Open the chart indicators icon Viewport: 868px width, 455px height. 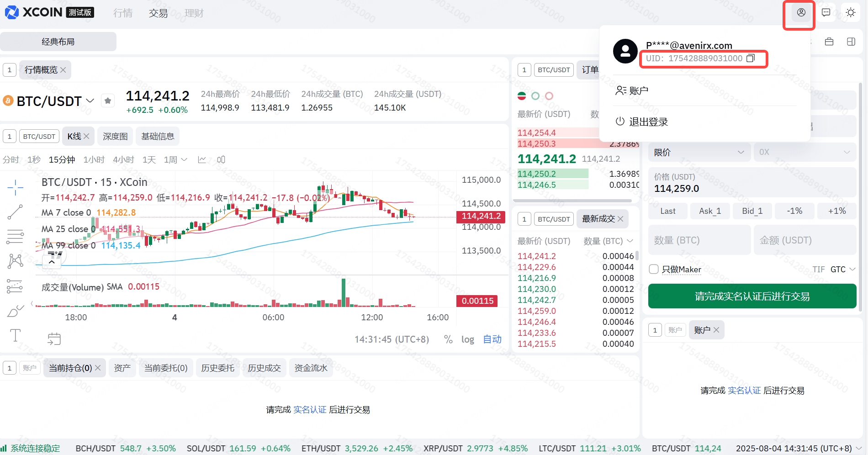coord(202,159)
